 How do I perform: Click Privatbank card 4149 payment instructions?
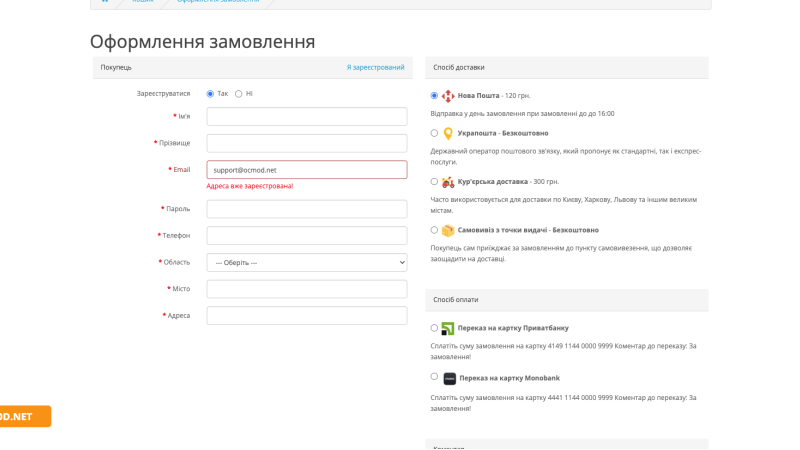pos(563,352)
